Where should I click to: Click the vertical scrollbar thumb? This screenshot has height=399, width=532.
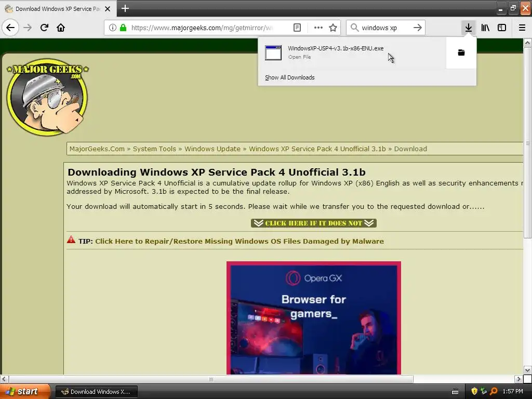pos(528,143)
